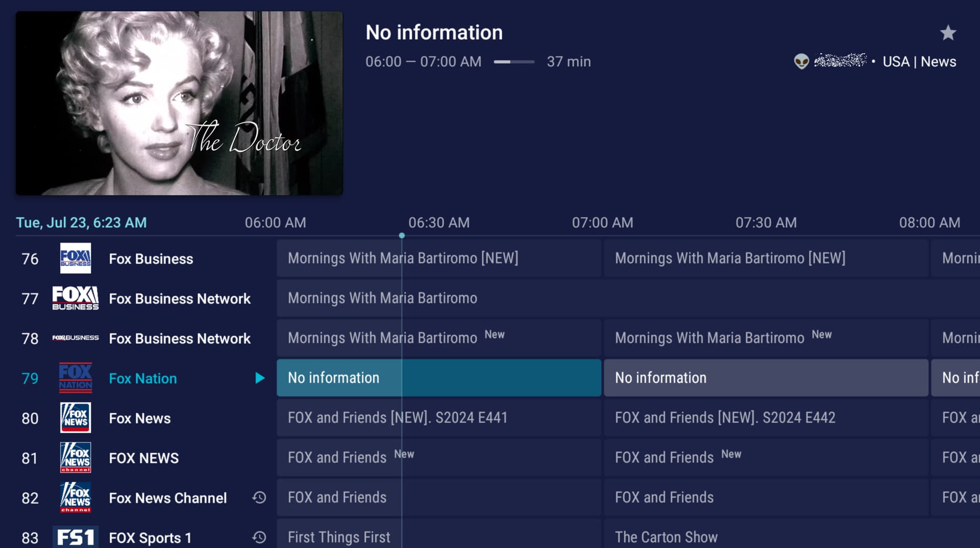Select the Fox News Channel 82 name
Screen dimensions: 980x548
pyautogui.click(x=168, y=497)
